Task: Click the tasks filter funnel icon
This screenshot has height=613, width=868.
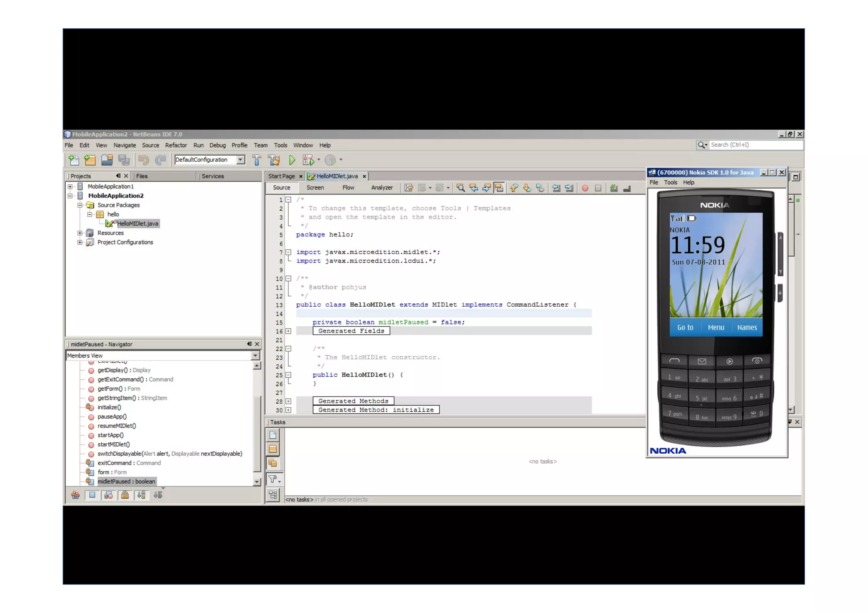Action: coord(273,479)
